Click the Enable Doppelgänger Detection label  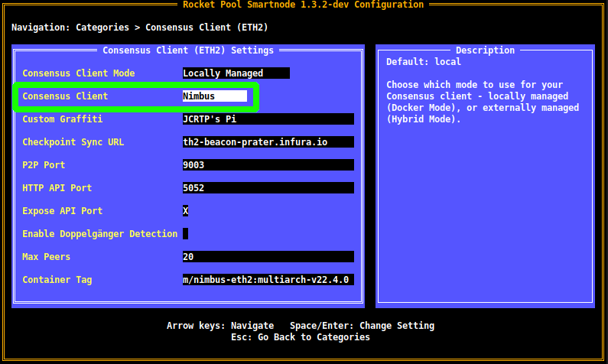pos(99,234)
